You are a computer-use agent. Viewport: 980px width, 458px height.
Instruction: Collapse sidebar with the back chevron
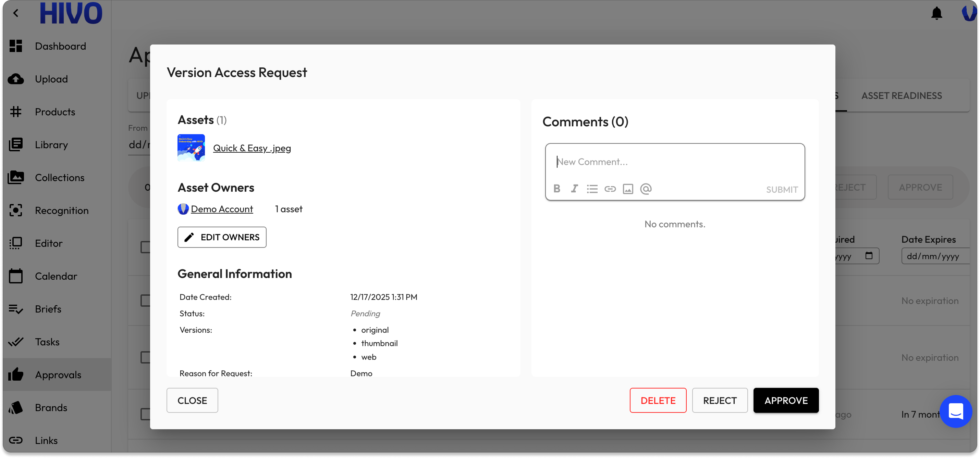tap(16, 13)
